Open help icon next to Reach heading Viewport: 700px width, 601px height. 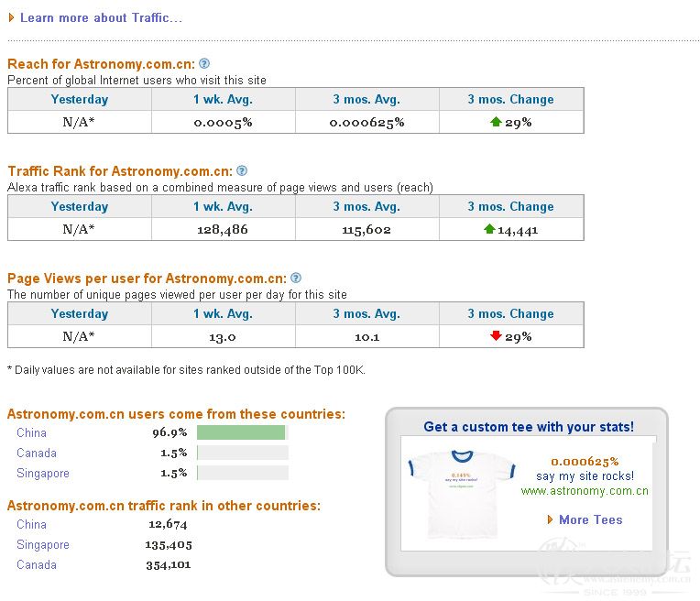(x=204, y=63)
